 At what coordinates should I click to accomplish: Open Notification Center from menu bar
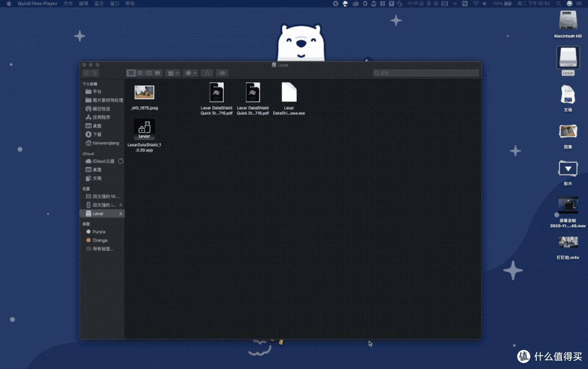click(x=579, y=3)
